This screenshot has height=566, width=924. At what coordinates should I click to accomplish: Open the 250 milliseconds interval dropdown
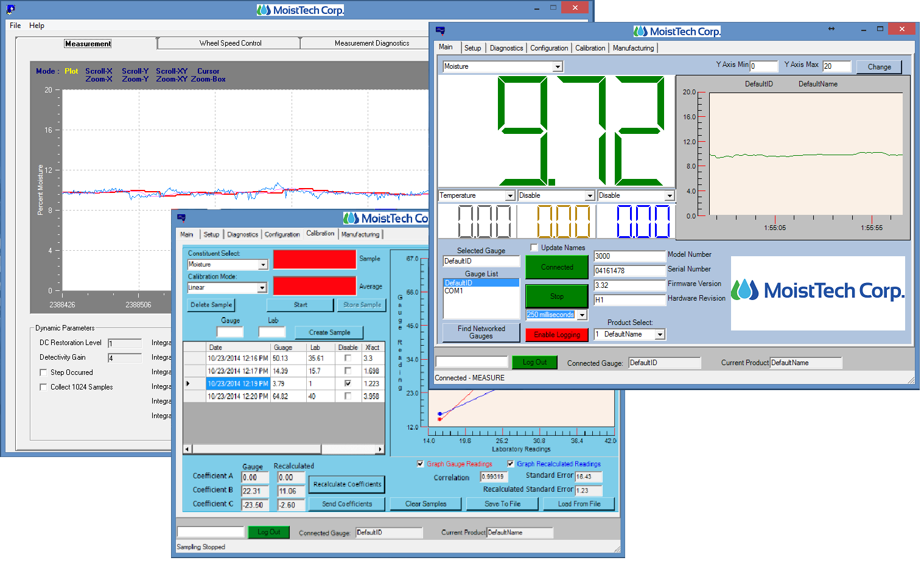pyautogui.click(x=582, y=315)
